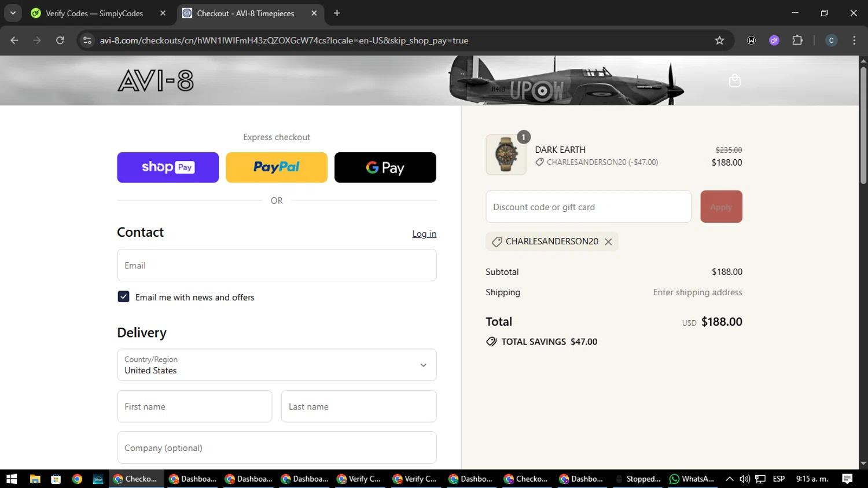Open the Extensions puzzle menu
Image resolution: width=868 pixels, height=488 pixels.
pos(797,41)
